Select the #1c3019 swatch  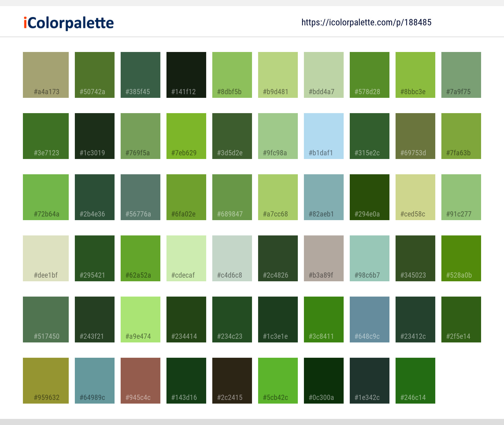(95, 136)
